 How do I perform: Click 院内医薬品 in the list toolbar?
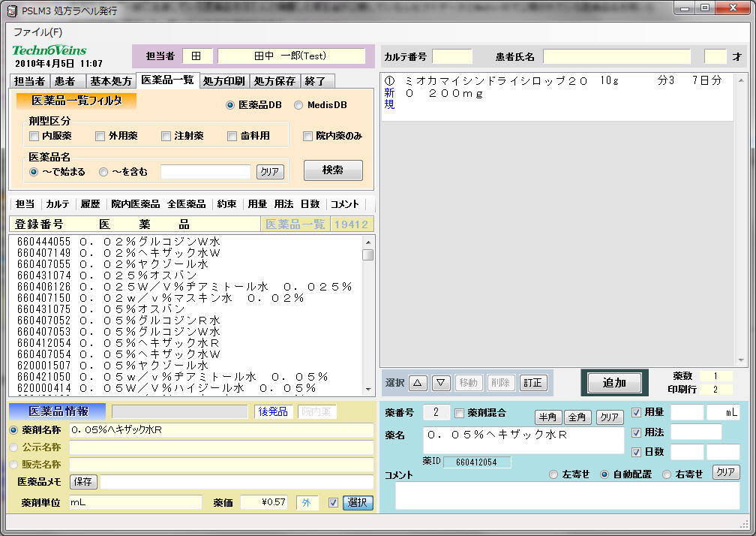[136, 204]
